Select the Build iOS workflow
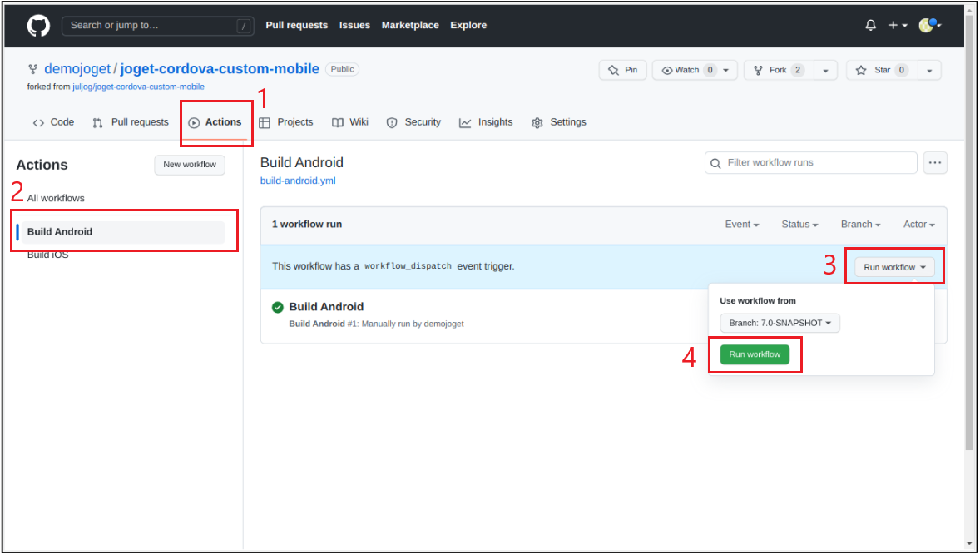Image resolution: width=980 pixels, height=554 pixels. click(x=47, y=255)
